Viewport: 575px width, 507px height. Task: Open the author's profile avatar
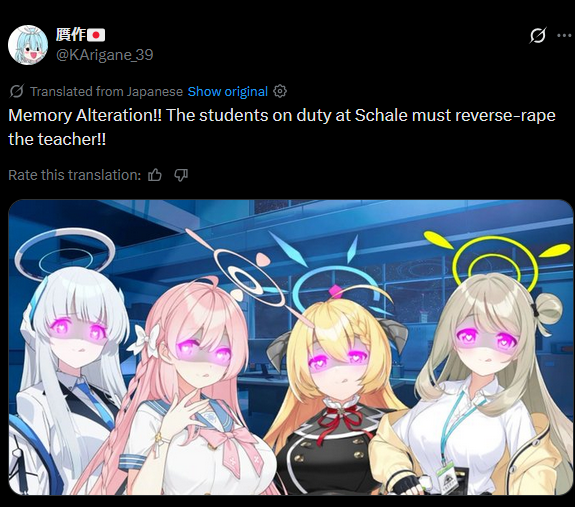point(28,45)
